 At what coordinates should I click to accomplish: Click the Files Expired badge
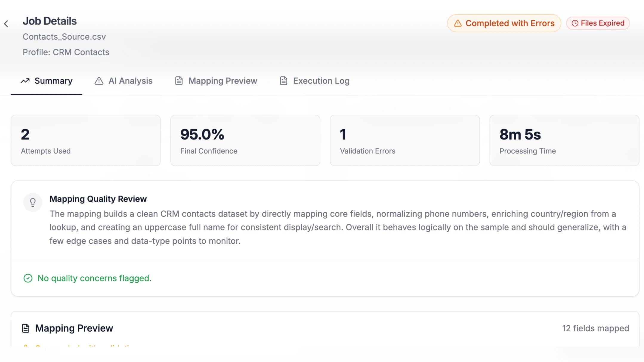pos(598,23)
